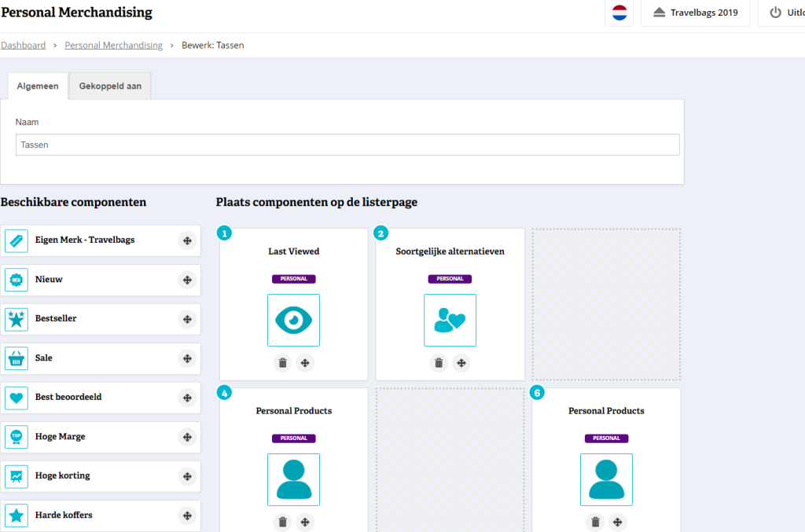This screenshot has width=805, height=532.
Task: Click the Naam input field
Action: (x=347, y=145)
